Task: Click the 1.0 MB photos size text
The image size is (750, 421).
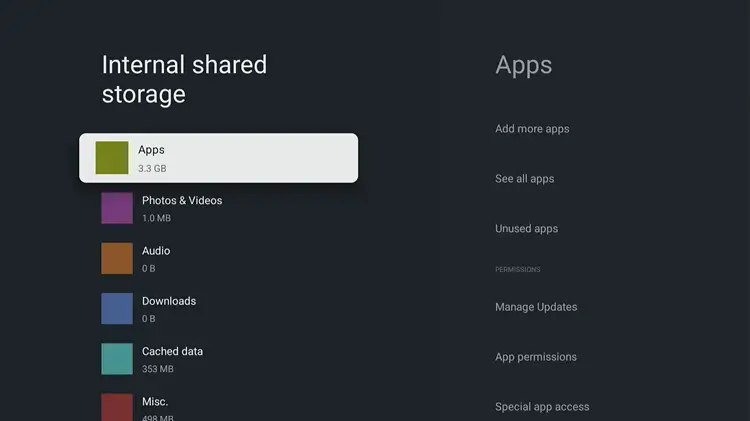Action: tap(156, 218)
